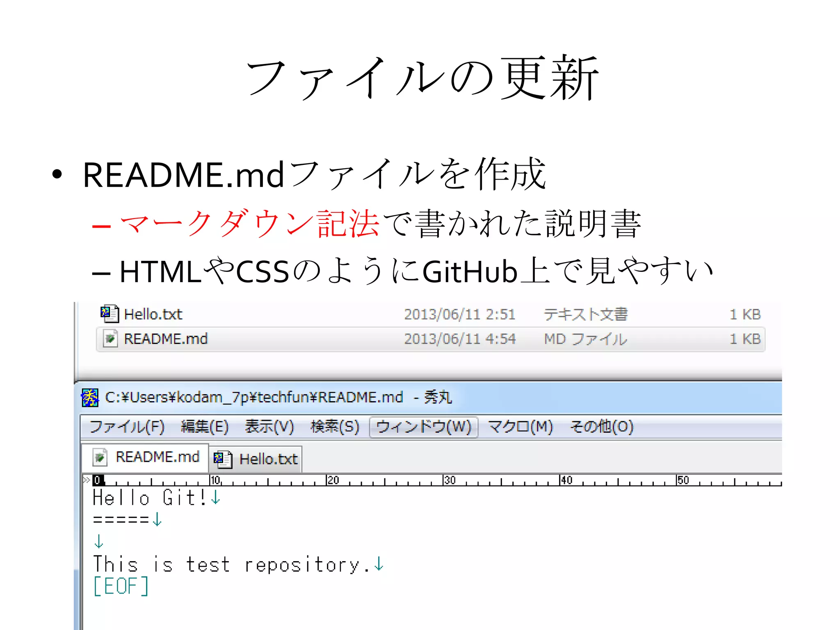Click the ruler column marker 0
The height and width of the screenshot is (630, 840).
[98, 480]
